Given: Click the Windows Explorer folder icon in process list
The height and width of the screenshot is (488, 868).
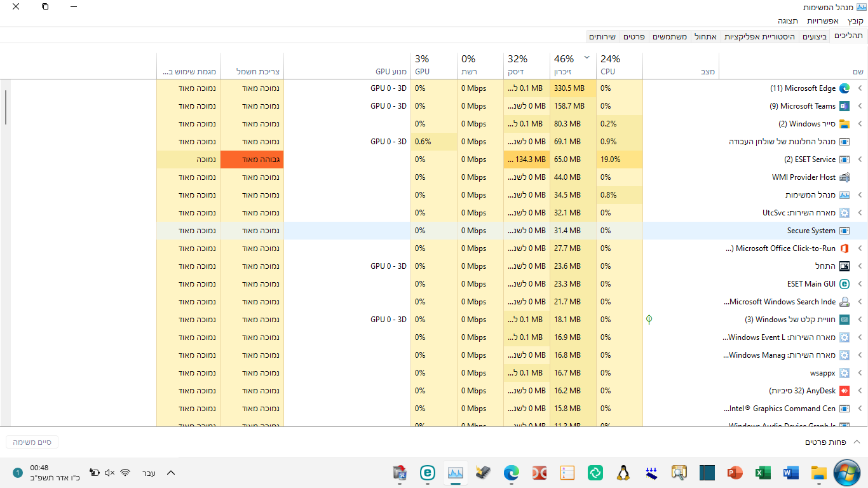Looking at the screenshot, I should coord(844,124).
